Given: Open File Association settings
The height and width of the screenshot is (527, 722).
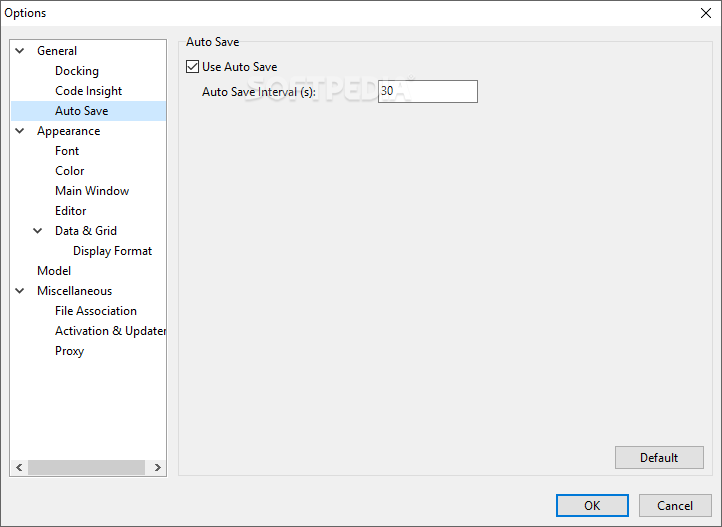Looking at the screenshot, I should (96, 311).
